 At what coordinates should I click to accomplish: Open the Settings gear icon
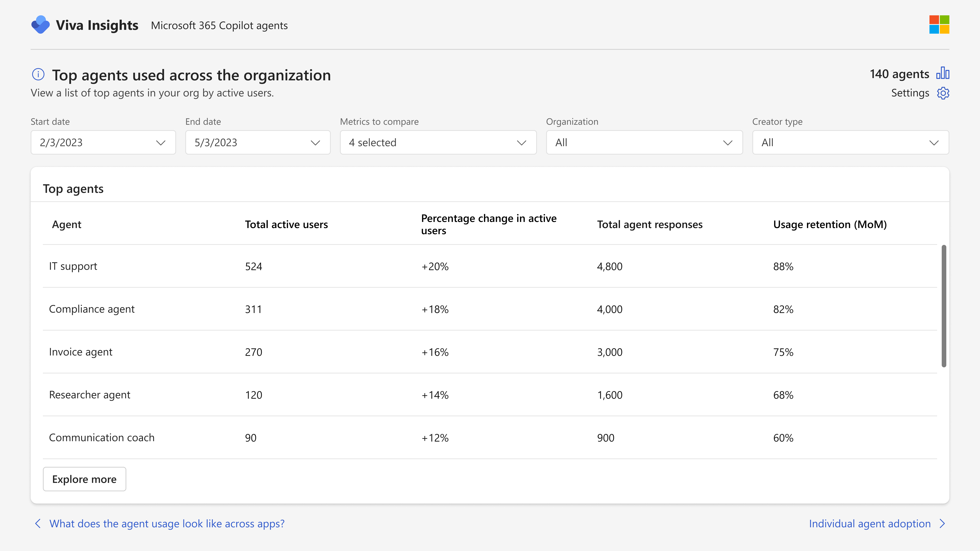(943, 93)
